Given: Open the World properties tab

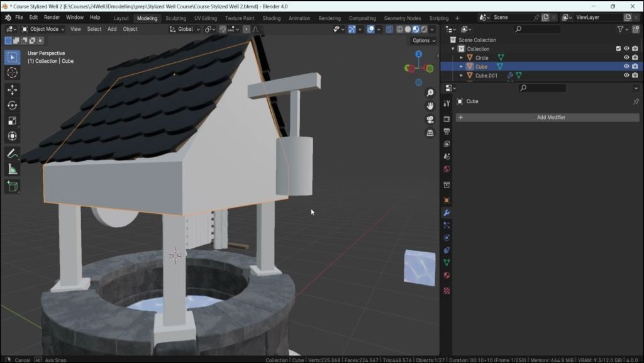Looking at the screenshot, I should (x=447, y=169).
